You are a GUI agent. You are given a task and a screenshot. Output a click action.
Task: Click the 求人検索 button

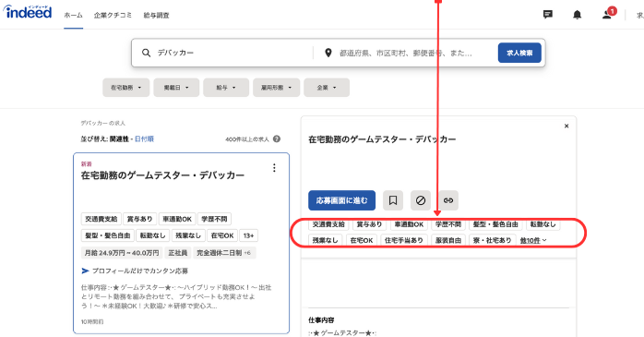pyautogui.click(x=519, y=53)
